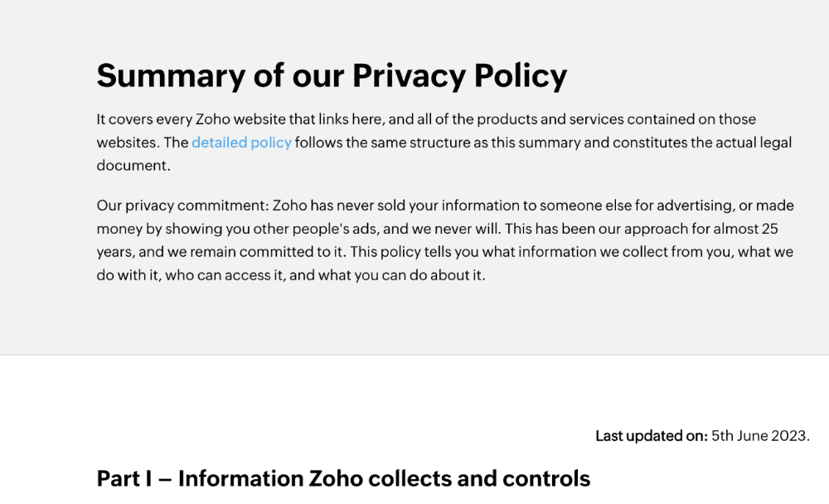Open the detailed policy link
829x504 pixels.
point(241,143)
